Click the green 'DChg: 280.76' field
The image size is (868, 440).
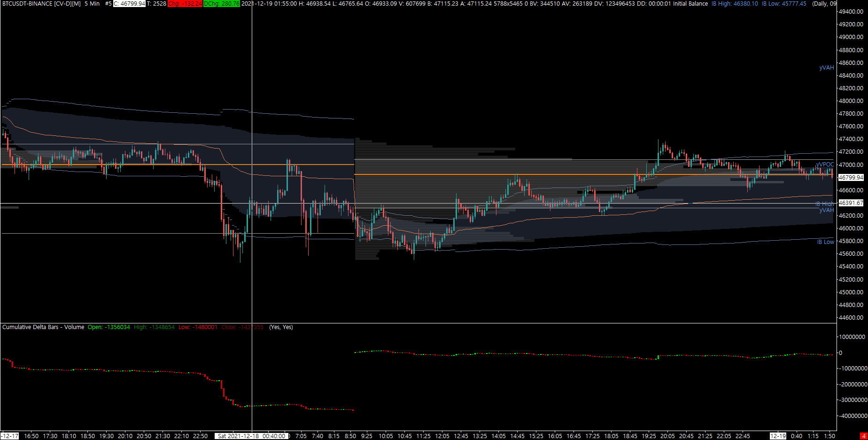[222, 3]
